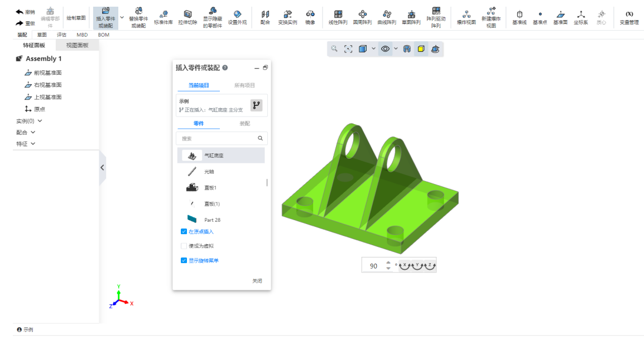Click the 配合 (Mate) tool icon
The height and width of the screenshot is (340, 644).
click(265, 14)
